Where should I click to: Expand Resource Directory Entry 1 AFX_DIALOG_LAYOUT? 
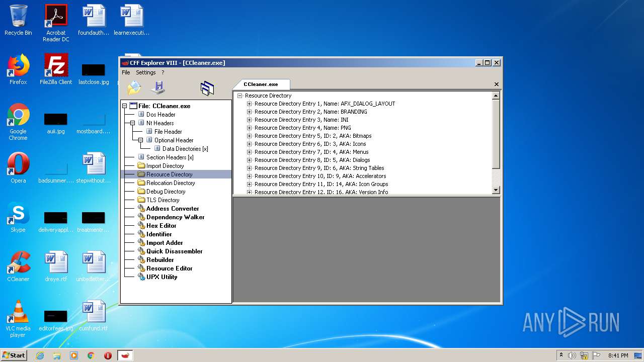click(249, 104)
